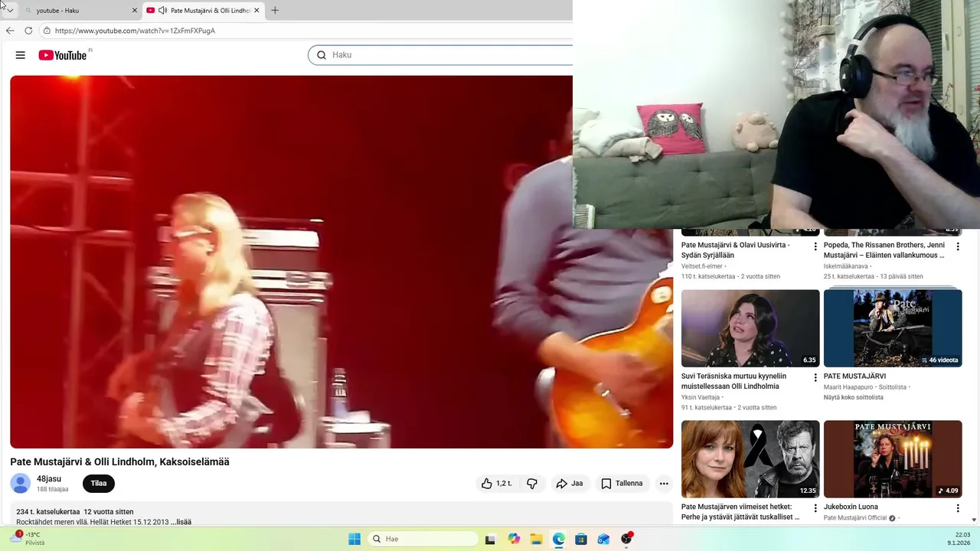Open Outlook from the taskbar
This screenshot has height=551, width=980.
[603, 539]
